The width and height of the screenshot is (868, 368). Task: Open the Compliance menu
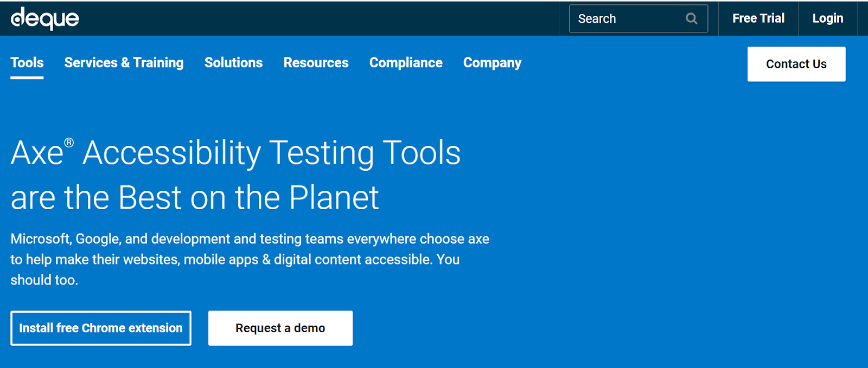406,63
